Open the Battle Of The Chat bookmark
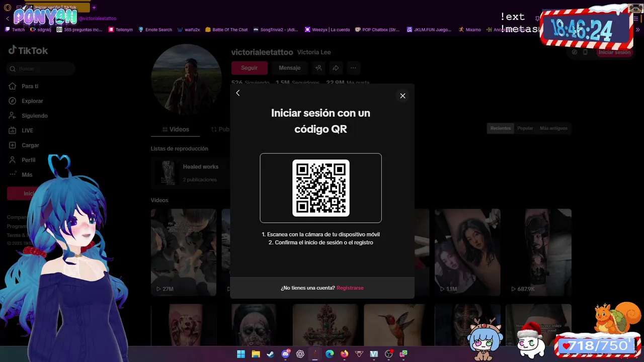This screenshot has height=362, width=644. click(x=226, y=30)
